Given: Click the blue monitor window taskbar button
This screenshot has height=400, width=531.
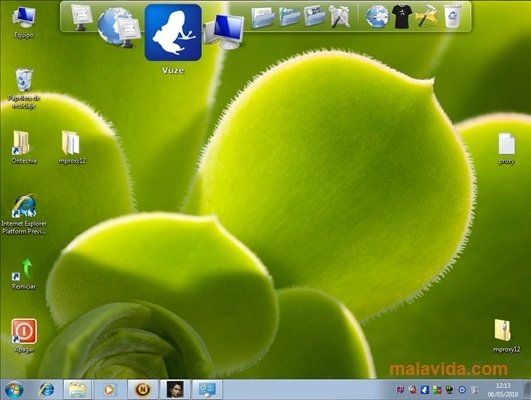Looking at the screenshot, I should tap(207, 390).
